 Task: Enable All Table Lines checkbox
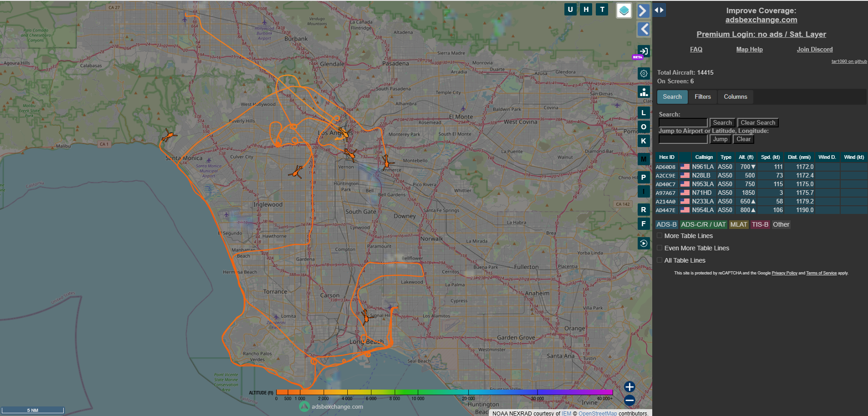coord(660,260)
